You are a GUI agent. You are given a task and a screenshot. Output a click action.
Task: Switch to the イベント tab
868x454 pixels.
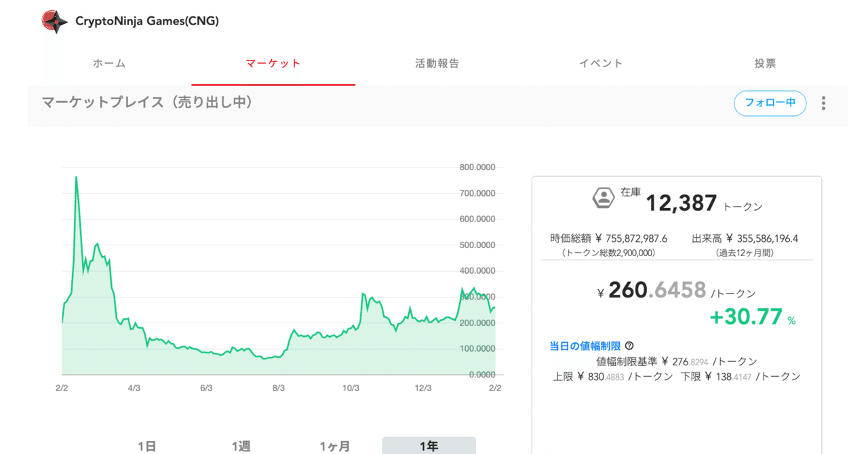601,63
